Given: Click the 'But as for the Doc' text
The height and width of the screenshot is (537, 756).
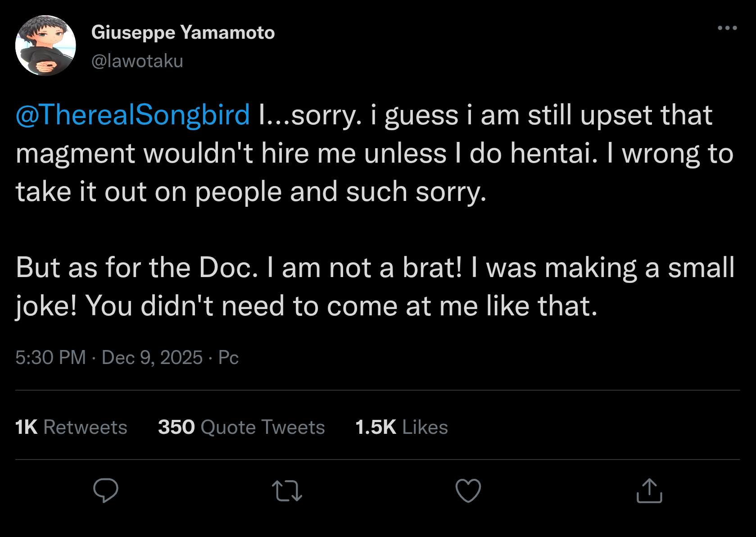Looking at the screenshot, I should point(137,268).
